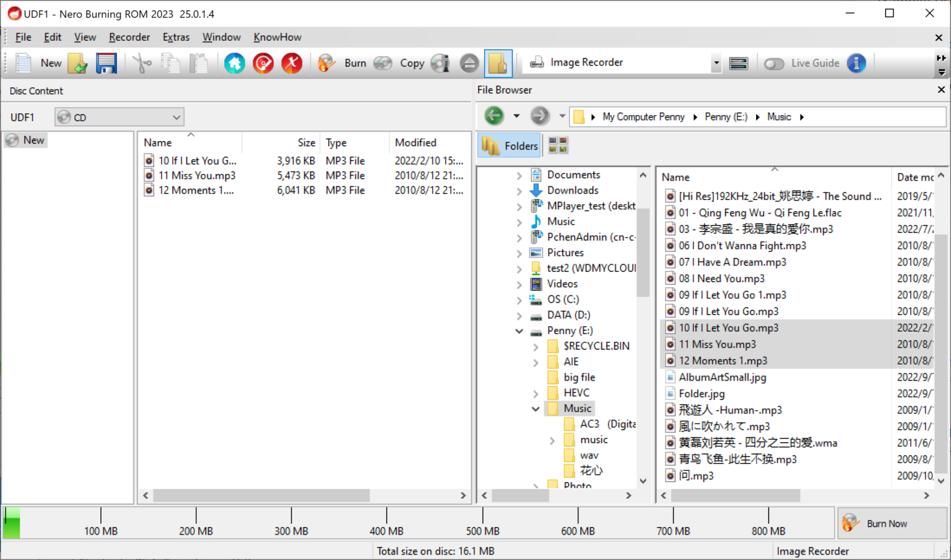This screenshot has height=560, width=951.
Task: Click the Copy documents icon in toolbar
Action: 170,63
